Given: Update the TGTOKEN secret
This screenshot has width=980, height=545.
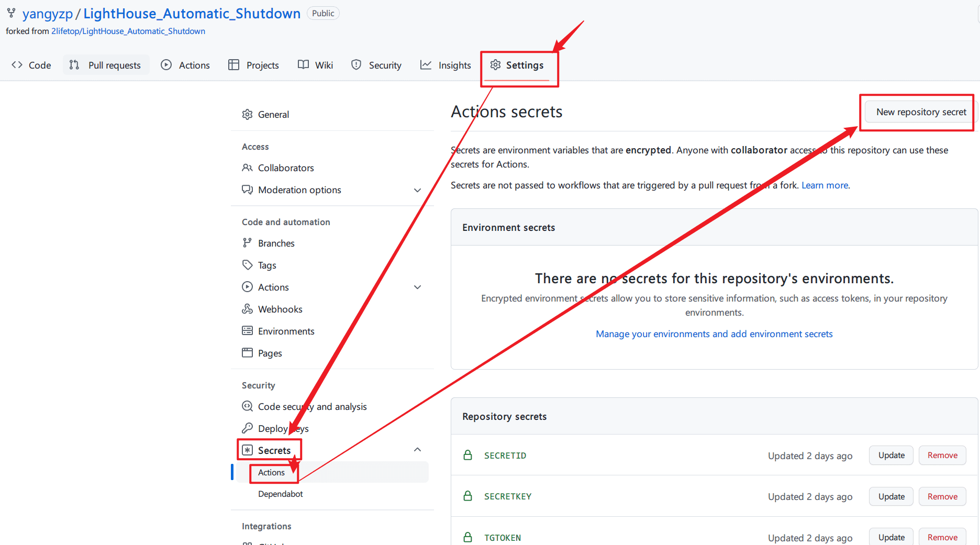Looking at the screenshot, I should click(892, 537).
